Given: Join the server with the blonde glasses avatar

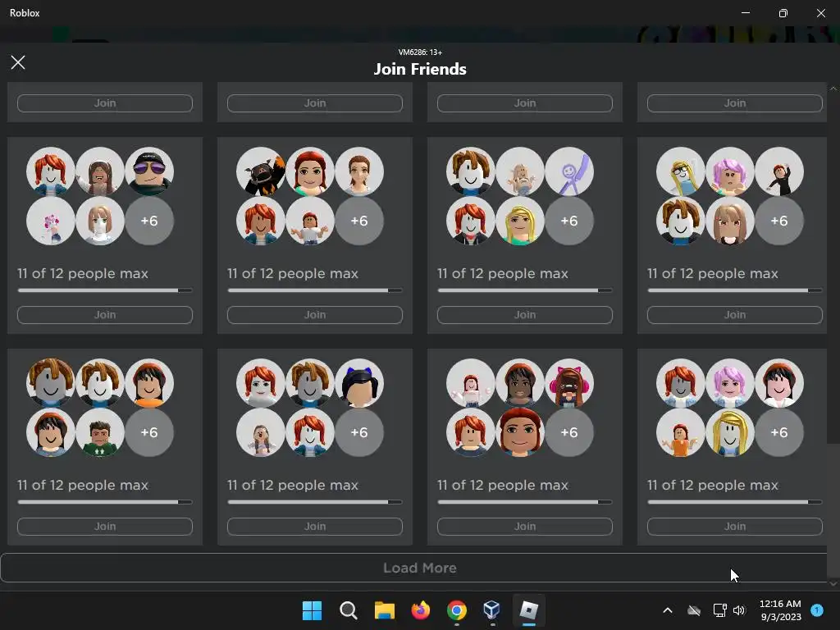Looking at the screenshot, I should 735,315.
